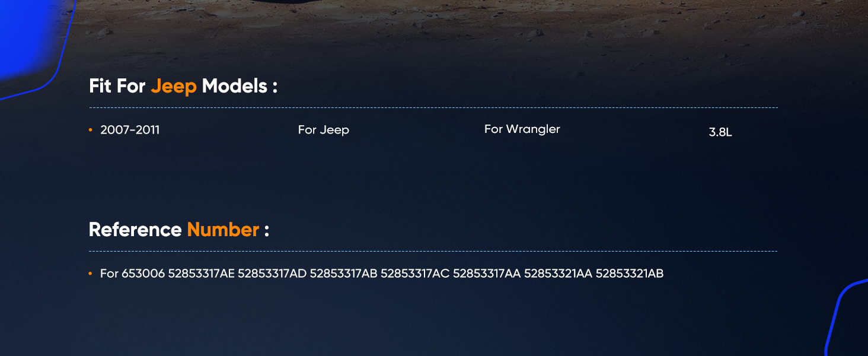Viewport: 868px width, 356px height.
Task: Click the Fit For Models heading
Action: pos(183,87)
